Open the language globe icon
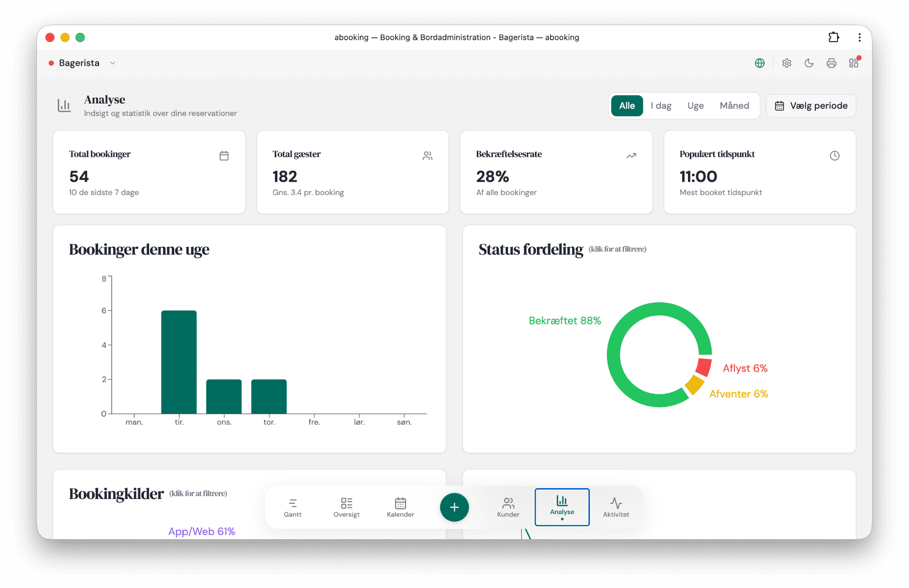909x588 pixels. tap(759, 63)
